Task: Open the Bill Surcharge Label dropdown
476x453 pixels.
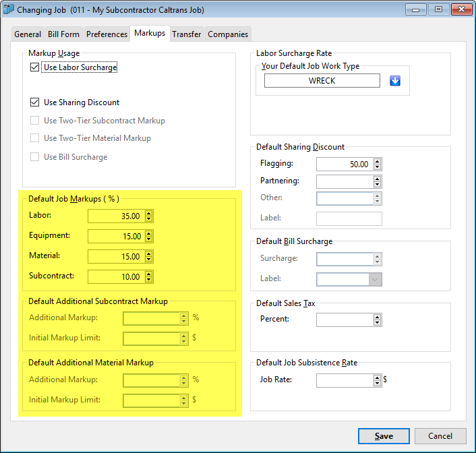Action: pyautogui.click(x=376, y=280)
